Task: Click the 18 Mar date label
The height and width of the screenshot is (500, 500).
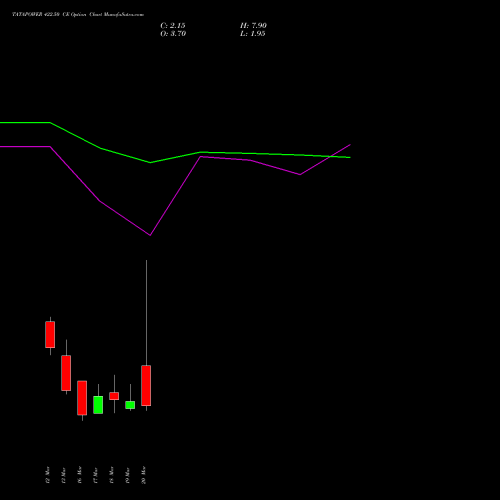Action: pyautogui.click(x=112, y=475)
